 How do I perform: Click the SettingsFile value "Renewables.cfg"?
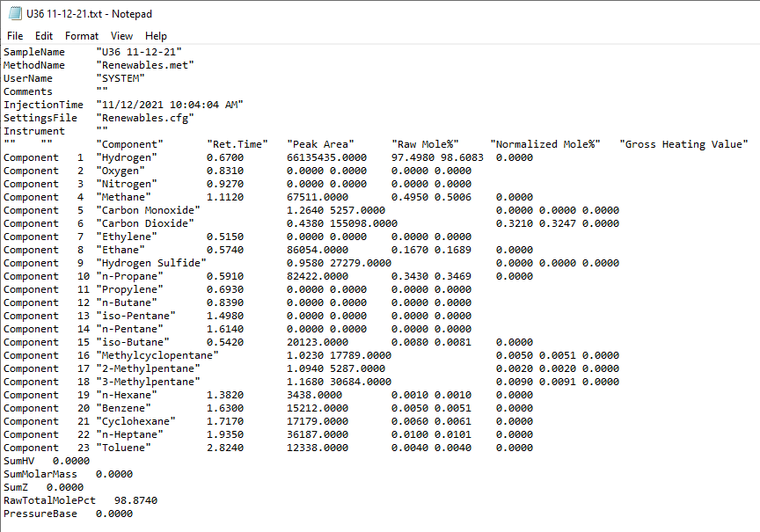(145, 118)
